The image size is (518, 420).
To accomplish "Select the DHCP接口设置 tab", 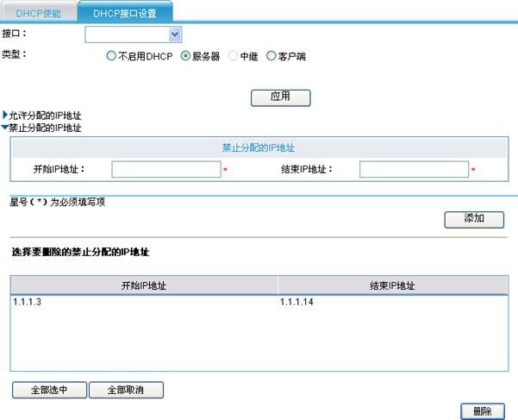I will 125,13.
